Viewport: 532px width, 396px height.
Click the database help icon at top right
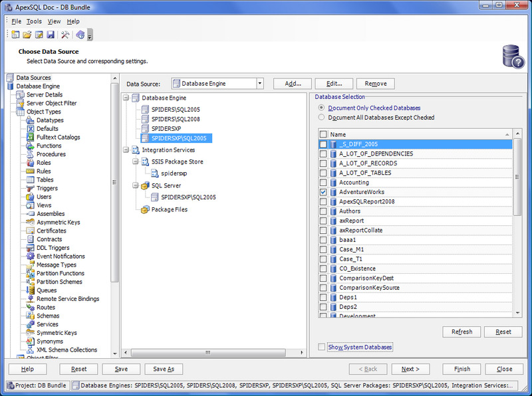pyautogui.click(x=513, y=56)
